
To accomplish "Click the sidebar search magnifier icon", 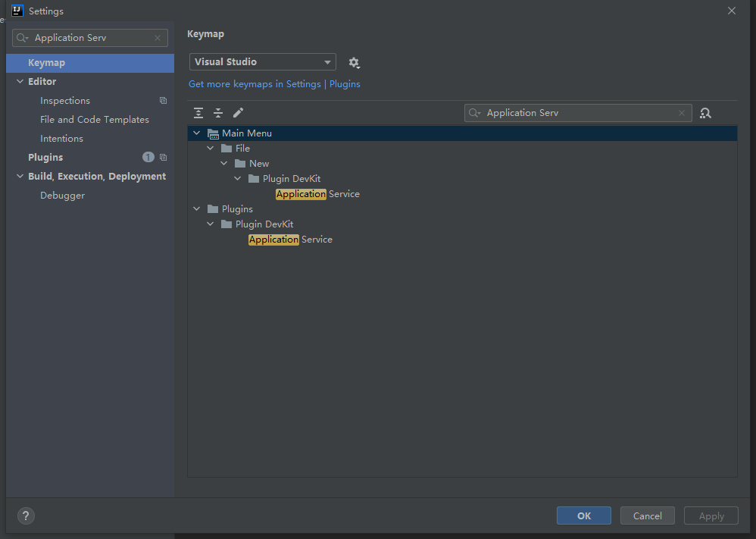I will click(x=22, y=38).
